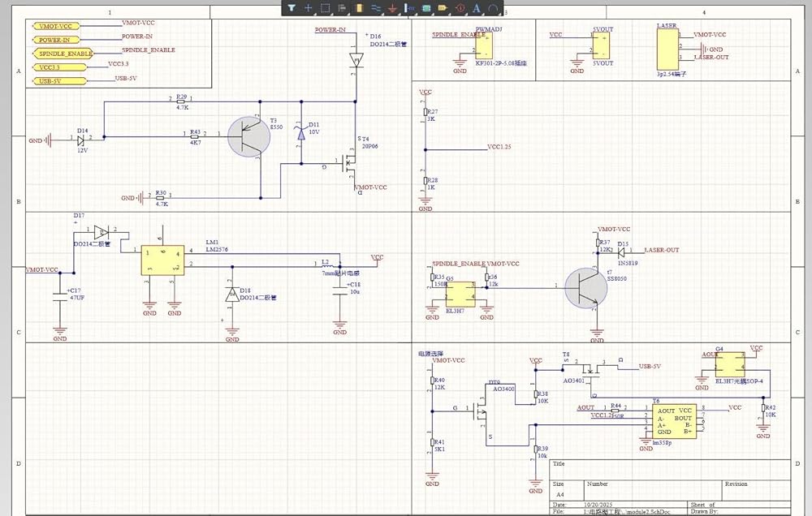Click the S8550 transistor T3 symbol
Image resolution: width=812 pixels, height=516 pixels.
248,135
